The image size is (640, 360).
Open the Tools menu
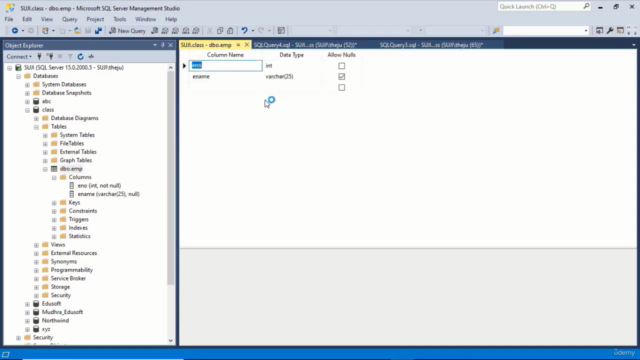coord(120,19)
